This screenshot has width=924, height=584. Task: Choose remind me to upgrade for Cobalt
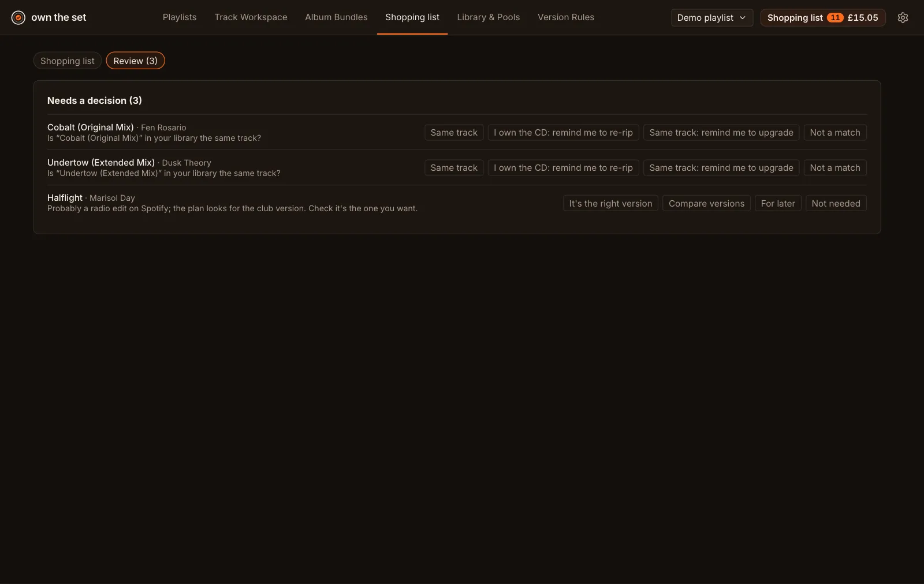(721, 133)
